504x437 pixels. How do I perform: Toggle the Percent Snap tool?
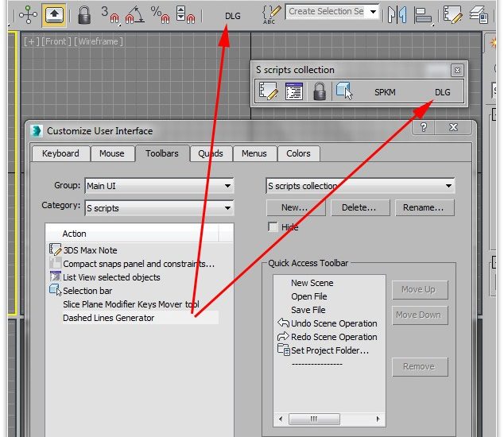161,14
